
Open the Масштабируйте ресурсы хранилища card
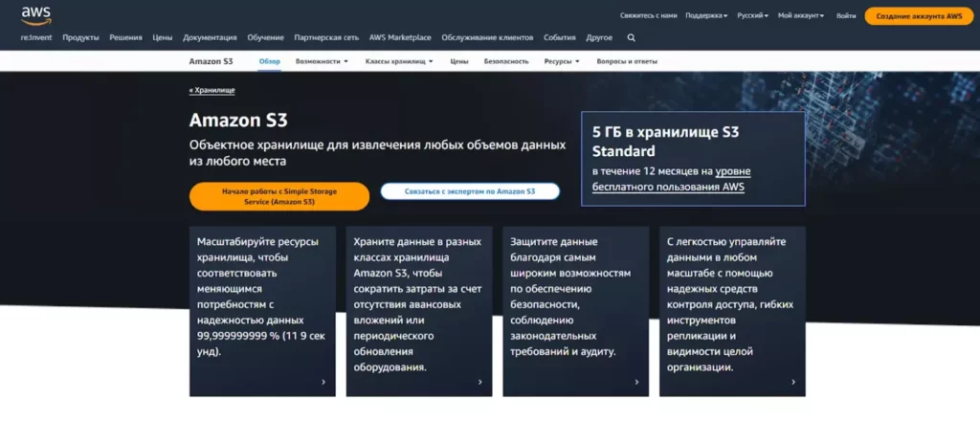pyautogui.click(x=262, y=311)
